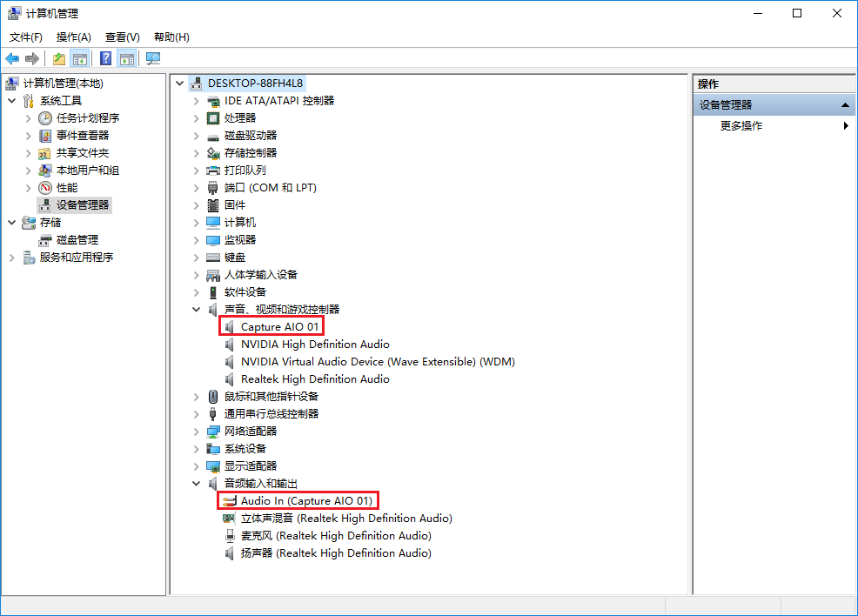Open the 操作(A) menu

click(73, 37)
